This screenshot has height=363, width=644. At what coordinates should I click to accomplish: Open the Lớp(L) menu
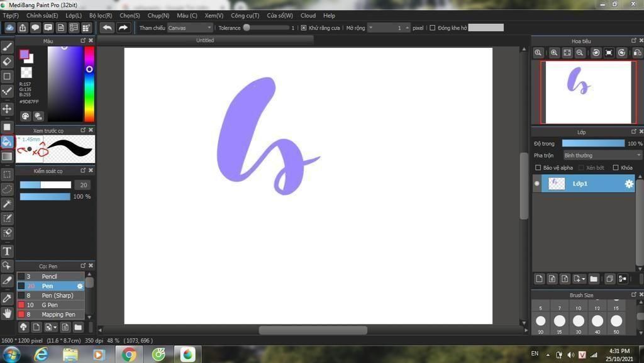pyautogui.click(x=74, y=16)
